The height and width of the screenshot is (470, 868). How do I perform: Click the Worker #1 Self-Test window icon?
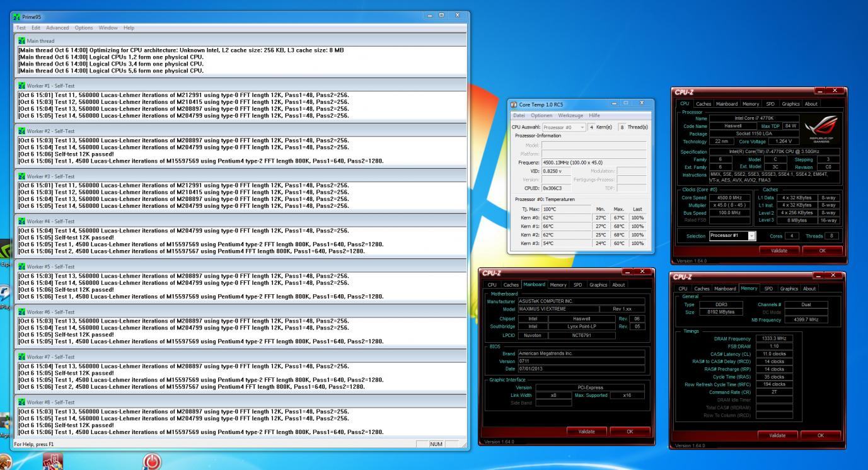pyautogui.click(x=22, y=86)
